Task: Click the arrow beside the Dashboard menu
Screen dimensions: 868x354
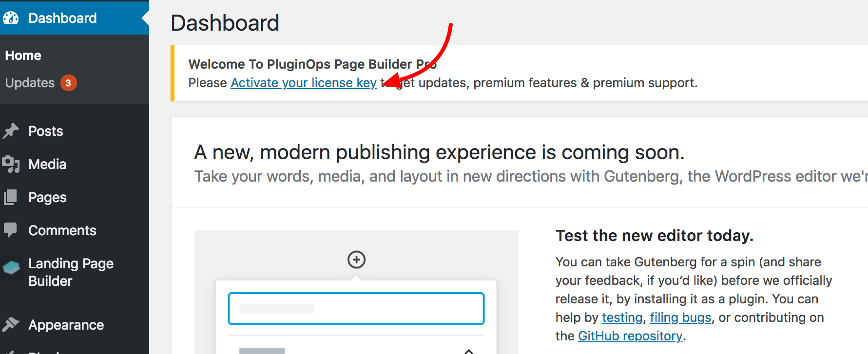Action: (x=145, y=18)
